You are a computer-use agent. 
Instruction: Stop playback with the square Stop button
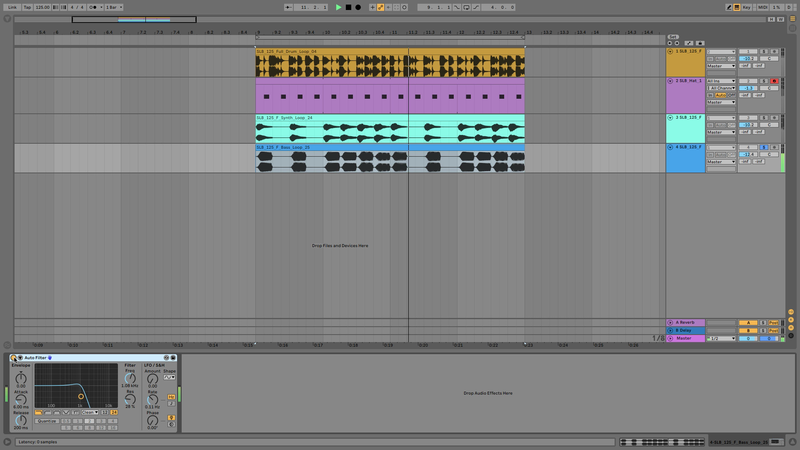pos(348,7)
